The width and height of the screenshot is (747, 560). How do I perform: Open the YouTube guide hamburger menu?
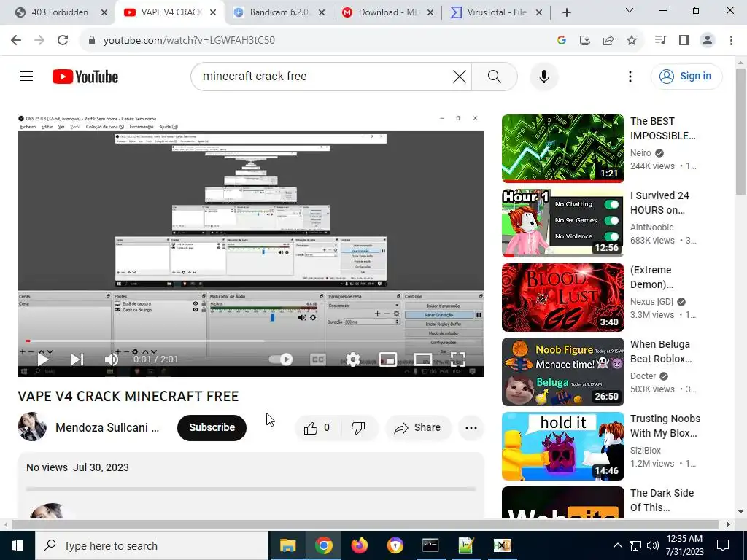pyautogui.click(x=26, y=76)
